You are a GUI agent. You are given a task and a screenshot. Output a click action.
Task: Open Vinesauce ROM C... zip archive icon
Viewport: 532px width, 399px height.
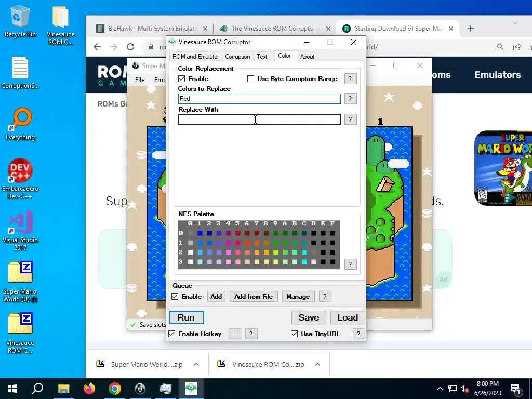pos(20,334)
